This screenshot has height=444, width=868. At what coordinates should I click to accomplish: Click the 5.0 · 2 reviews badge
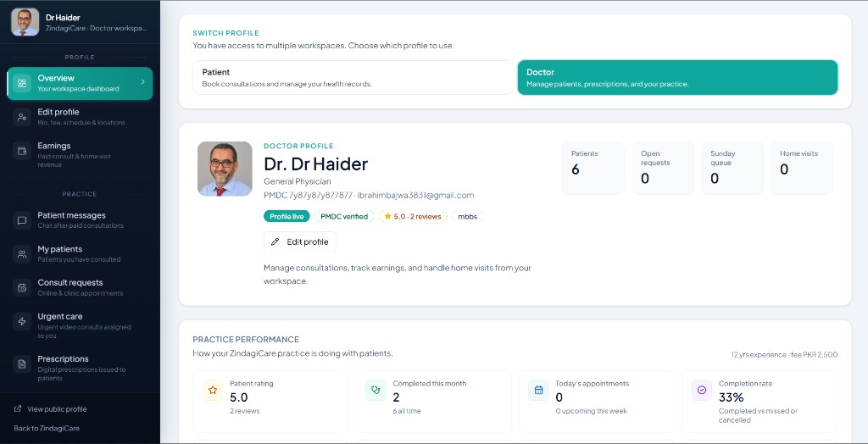click(x=413, y=216)
